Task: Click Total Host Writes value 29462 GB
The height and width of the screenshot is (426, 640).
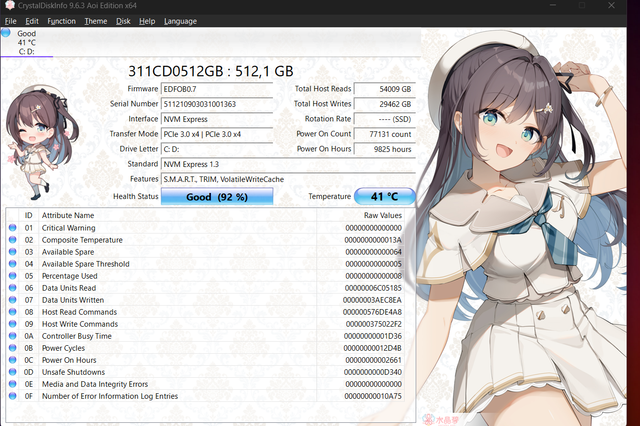Action: pyautogui.click(x=384, y=104)
